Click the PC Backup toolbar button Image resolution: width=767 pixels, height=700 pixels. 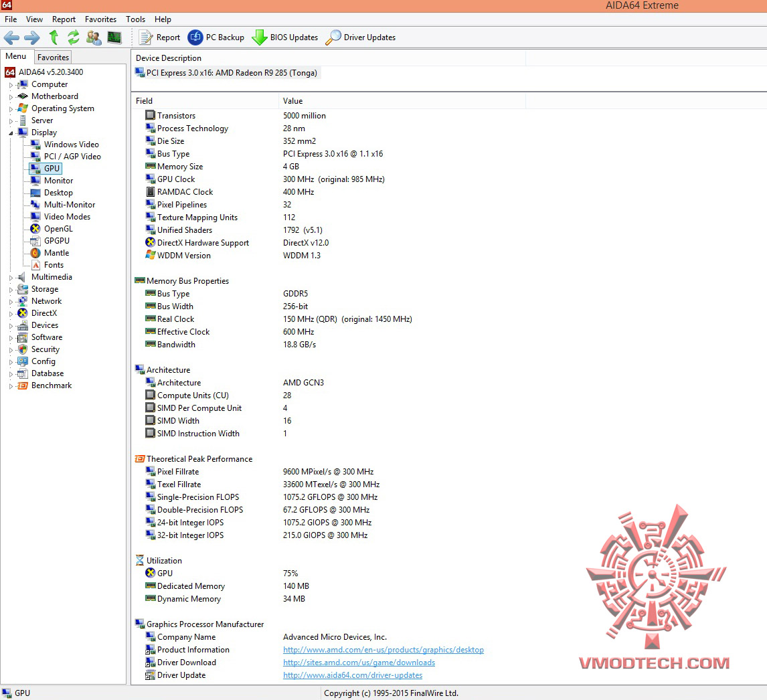[216, 37]
